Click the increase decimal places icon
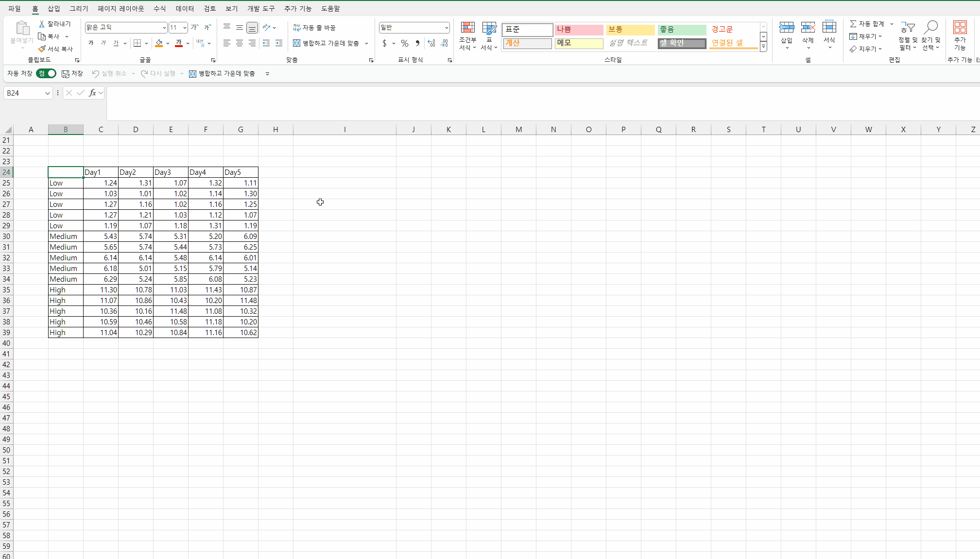Image resolution: width=980 pixels, height=559 pixels. (x=431, y=43)
